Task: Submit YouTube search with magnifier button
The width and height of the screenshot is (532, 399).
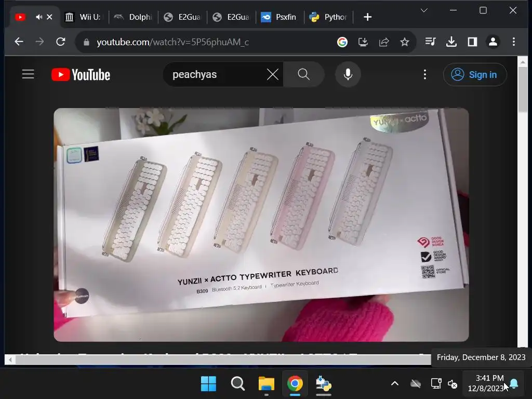Action: (x=303, y=74)
